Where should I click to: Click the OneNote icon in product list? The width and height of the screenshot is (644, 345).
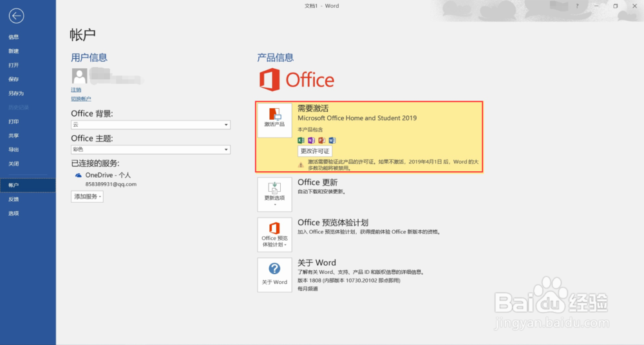click(x=311, y=140)
